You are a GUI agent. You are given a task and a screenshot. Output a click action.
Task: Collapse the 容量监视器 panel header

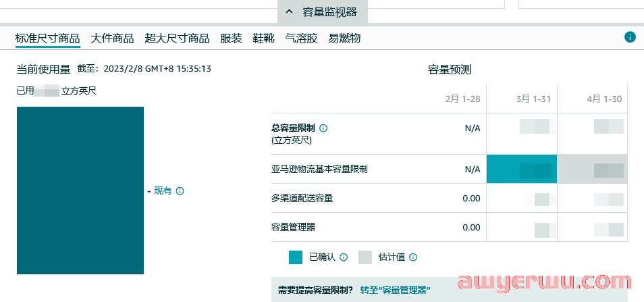322,11
